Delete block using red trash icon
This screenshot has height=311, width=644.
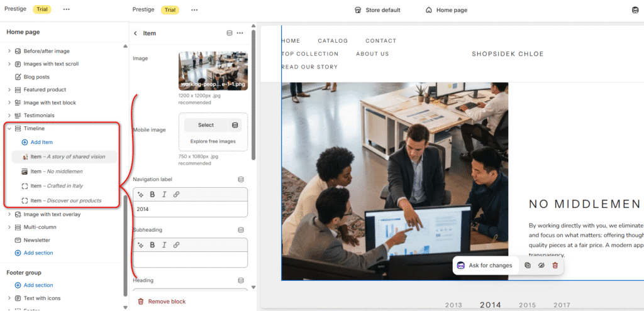coord(555,266)
